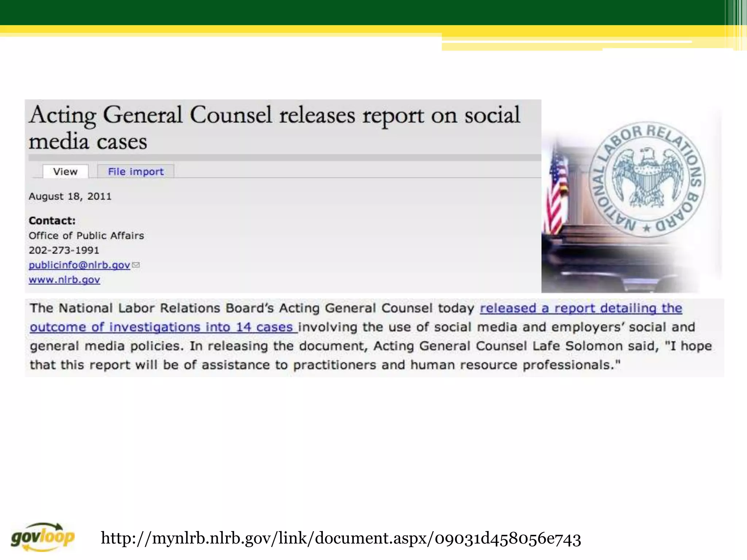747x560 pixels.
Task: Click the headline 'Acting General Counsel releases report'
Action: (x=274, y=127)
